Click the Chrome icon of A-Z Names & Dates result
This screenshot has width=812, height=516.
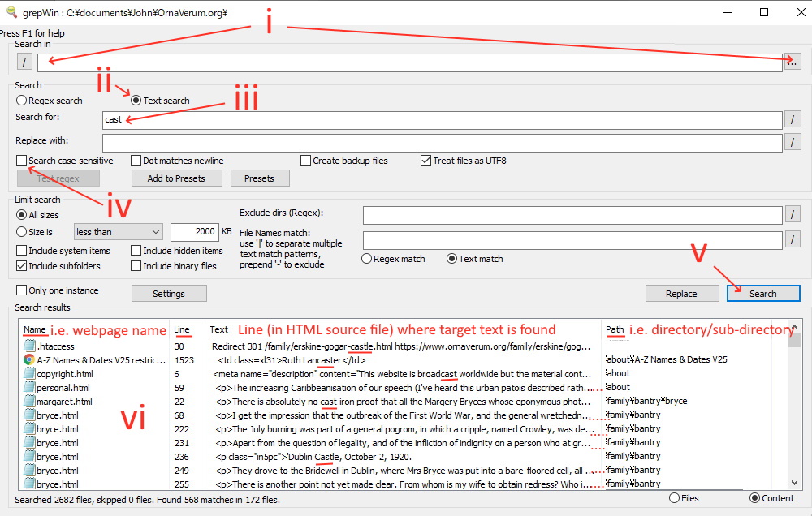click(29, 359)
